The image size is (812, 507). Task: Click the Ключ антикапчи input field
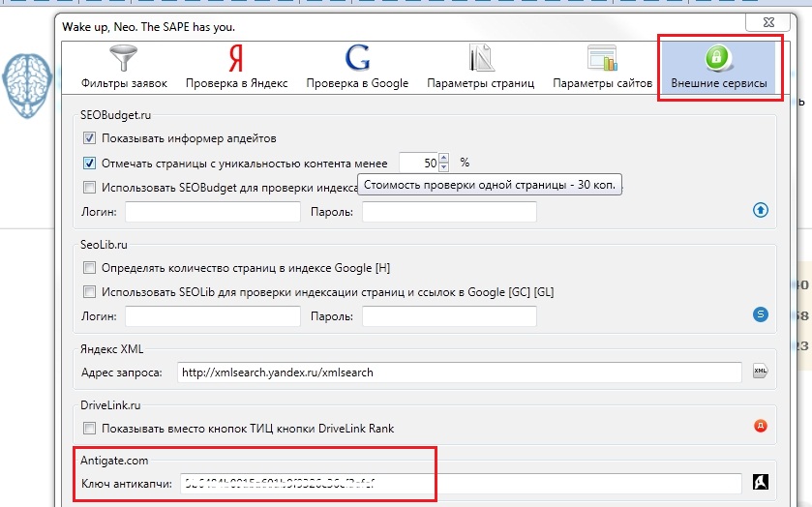pos(461,483)
